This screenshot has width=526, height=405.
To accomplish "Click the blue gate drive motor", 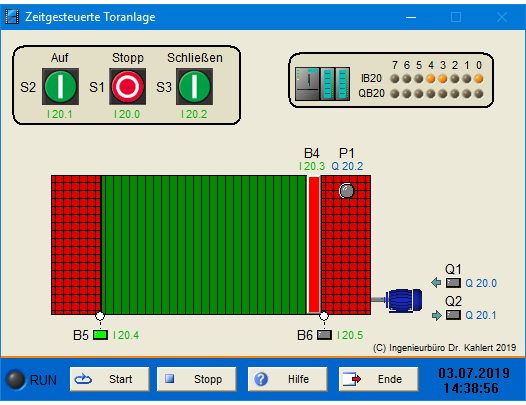I will click(404, 300).
